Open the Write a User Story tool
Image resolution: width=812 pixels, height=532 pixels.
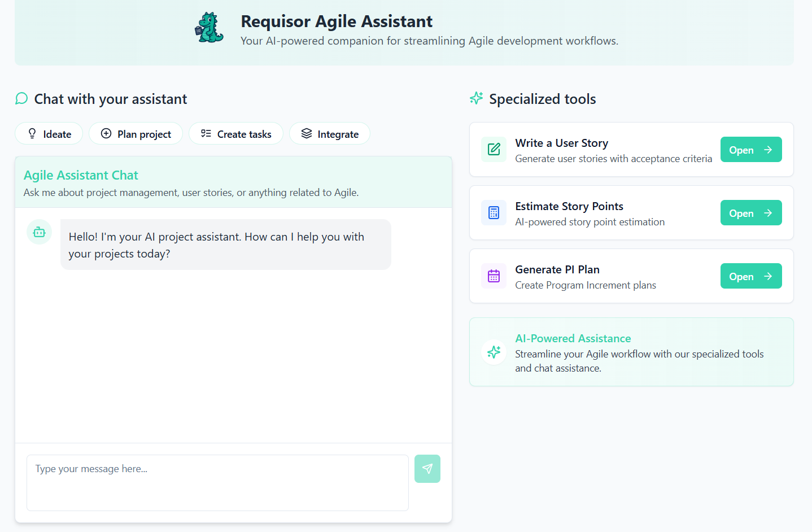click(751, 150)
